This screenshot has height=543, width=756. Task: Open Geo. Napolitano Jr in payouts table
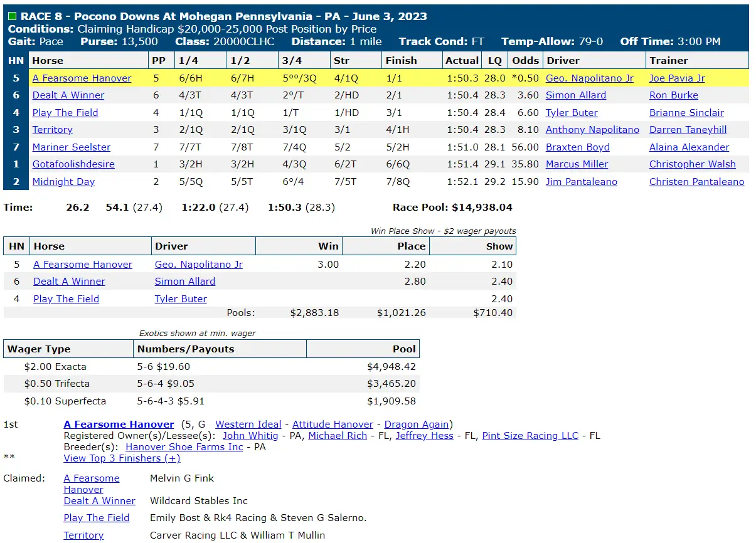click(199, 265)
